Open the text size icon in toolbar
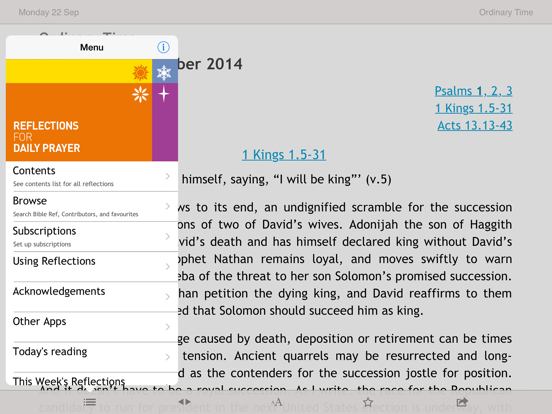 (277, 402)
